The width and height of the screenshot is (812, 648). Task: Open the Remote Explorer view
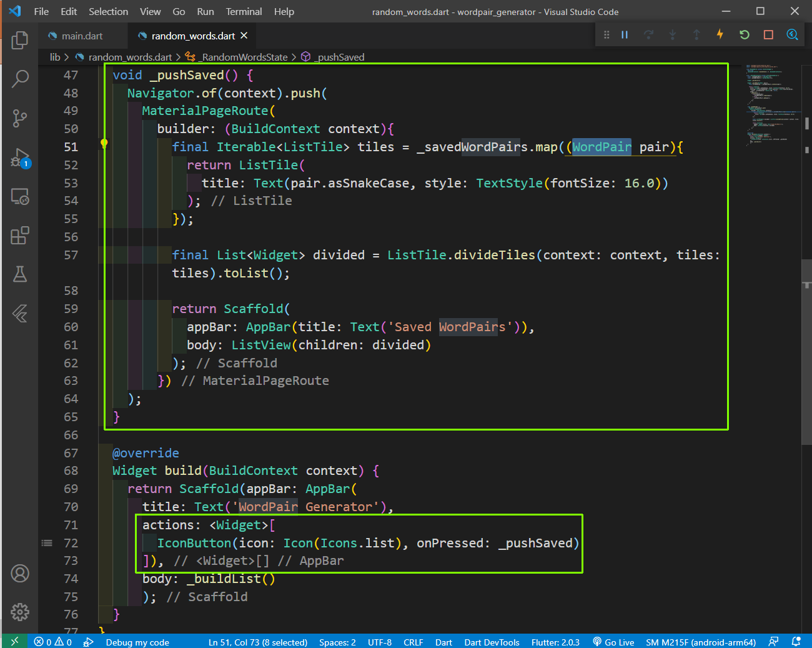[20, 197]
